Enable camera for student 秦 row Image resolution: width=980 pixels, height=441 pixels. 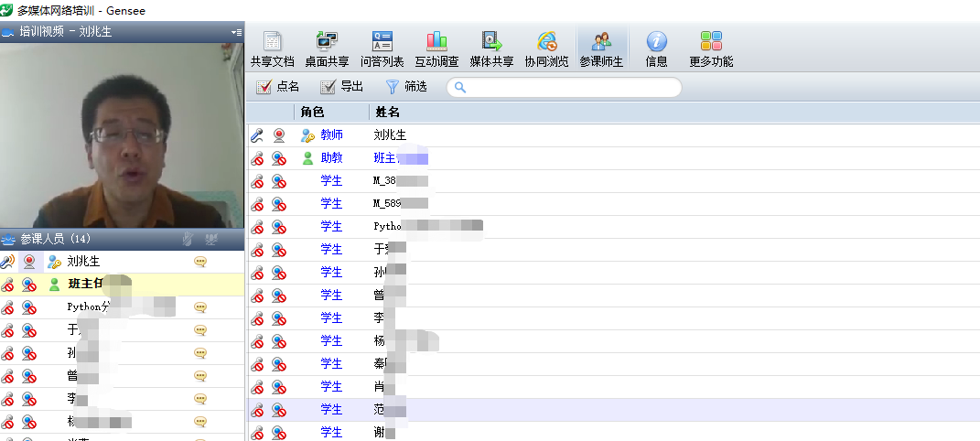(x=279, y=365)
